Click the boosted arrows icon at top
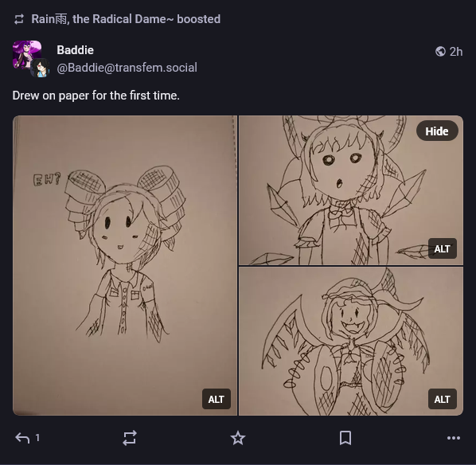This screenshot has width=476, height=465. pyautogui.click(x=19, y=19)
